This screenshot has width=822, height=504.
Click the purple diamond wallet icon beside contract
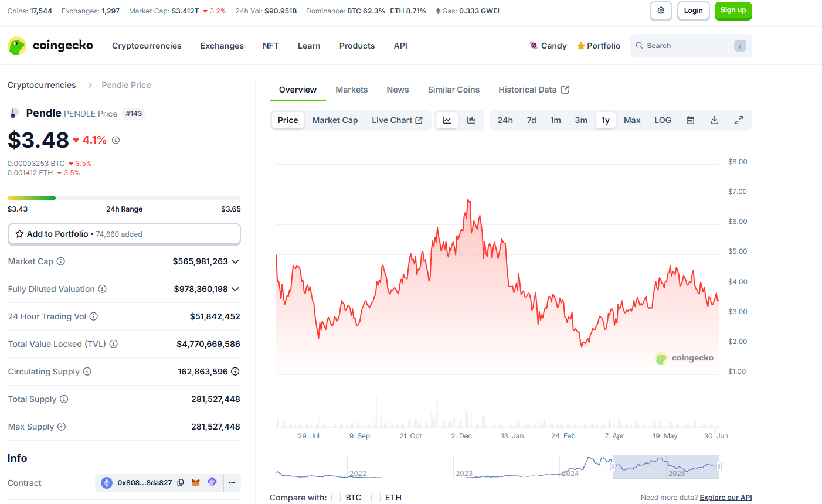[x=212, y=482]
